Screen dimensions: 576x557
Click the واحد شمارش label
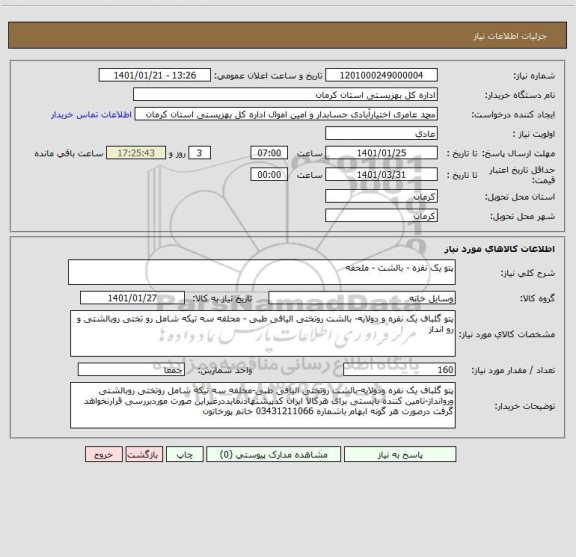[x=225, y=370]
